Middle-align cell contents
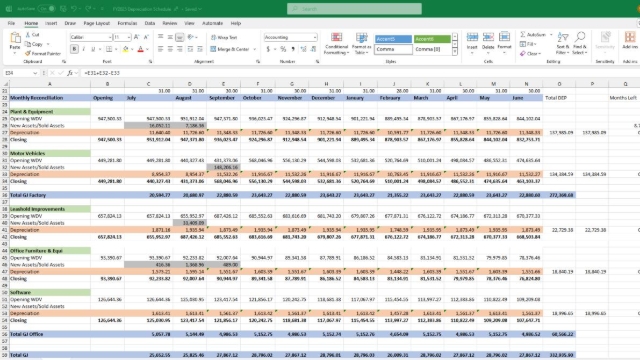Image resolution: width=640 pixels, height=360 pixels. 170,37
